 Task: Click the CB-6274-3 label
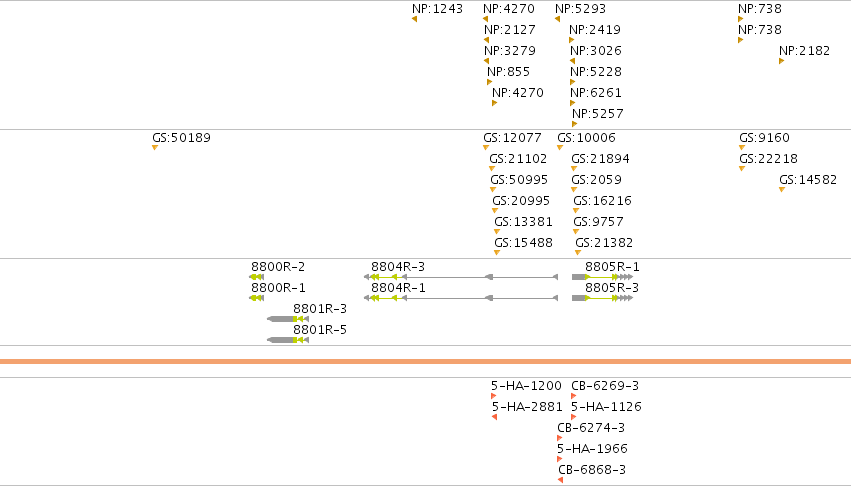pyautogui.click(x=591, y=428)
